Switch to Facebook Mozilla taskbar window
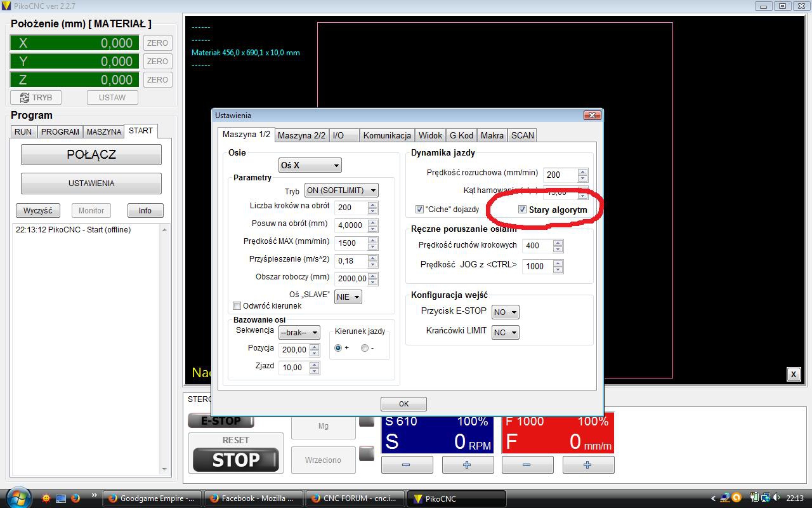Screen dimensions: 812x508 coord(254,498)
